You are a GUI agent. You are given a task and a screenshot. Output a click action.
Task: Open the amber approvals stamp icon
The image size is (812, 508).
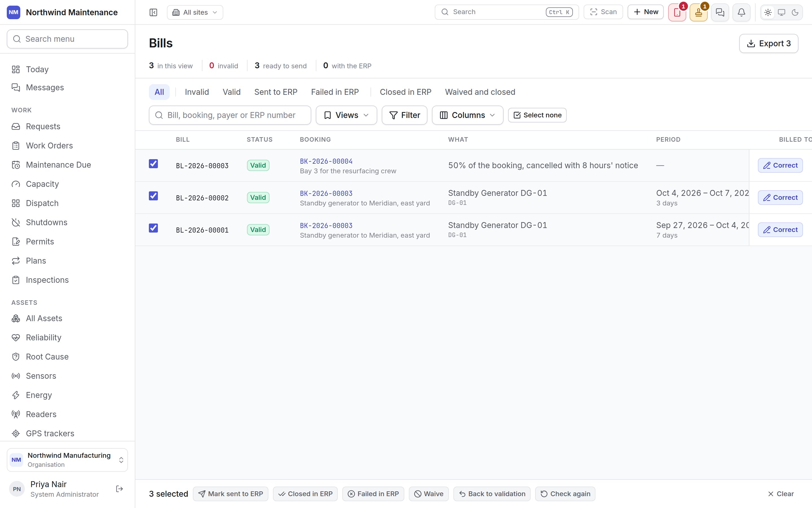(x=699, y=12)
